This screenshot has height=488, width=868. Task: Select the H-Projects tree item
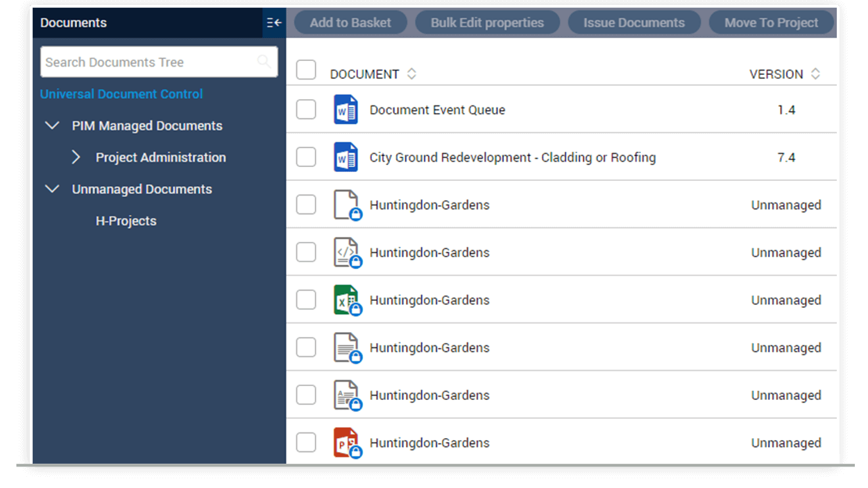coord(126,220)
